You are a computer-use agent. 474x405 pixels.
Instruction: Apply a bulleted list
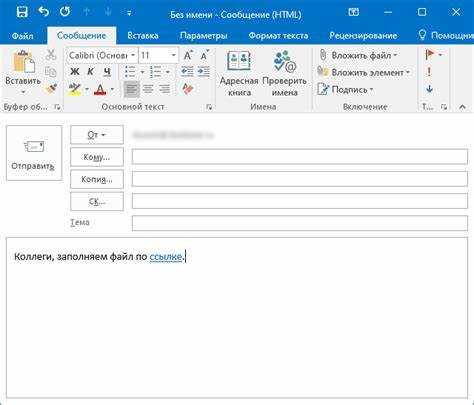pos(130,72)
